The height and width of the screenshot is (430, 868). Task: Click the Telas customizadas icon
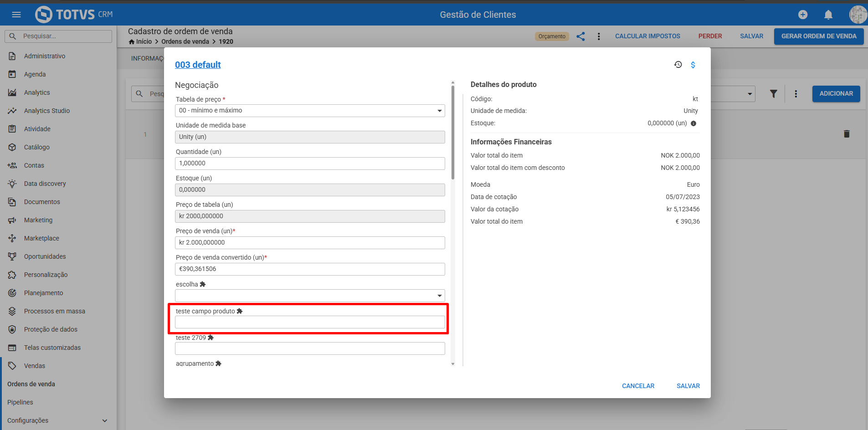12,348
